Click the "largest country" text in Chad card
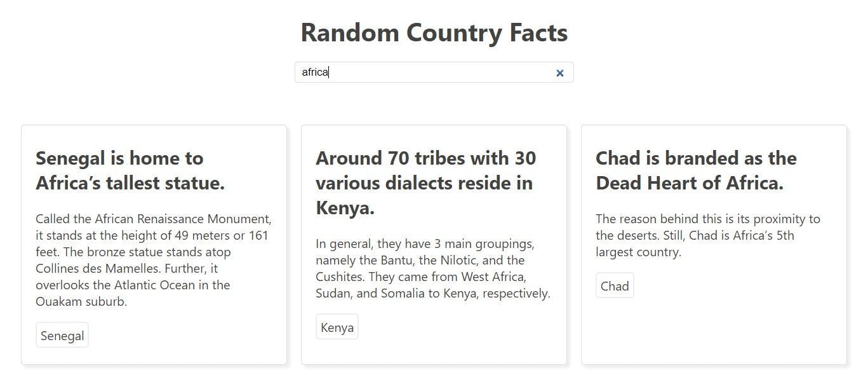Viewport: 868px width, 391px height. click(x=638, y=252)
